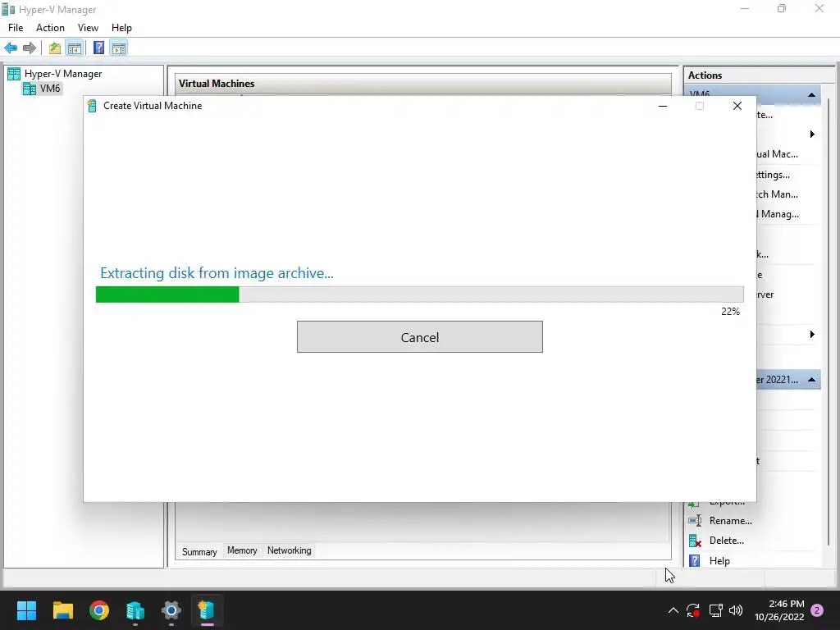The width and height of the screenshot is (840, 630).
Task: Switch to the Summary tab
Action: (199, 551)
